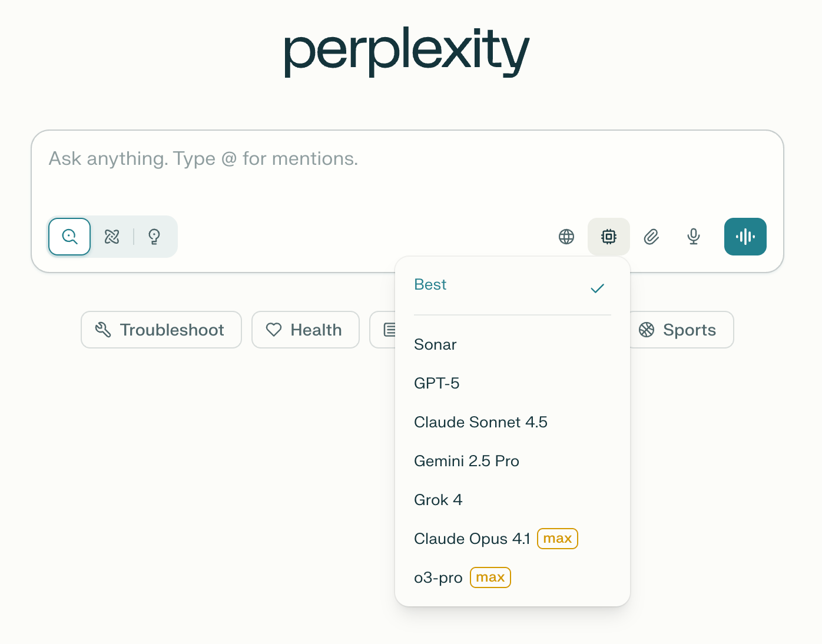The image size is (822, 644).
Task: Select Sonar from model list
Action: click(436, 345)
